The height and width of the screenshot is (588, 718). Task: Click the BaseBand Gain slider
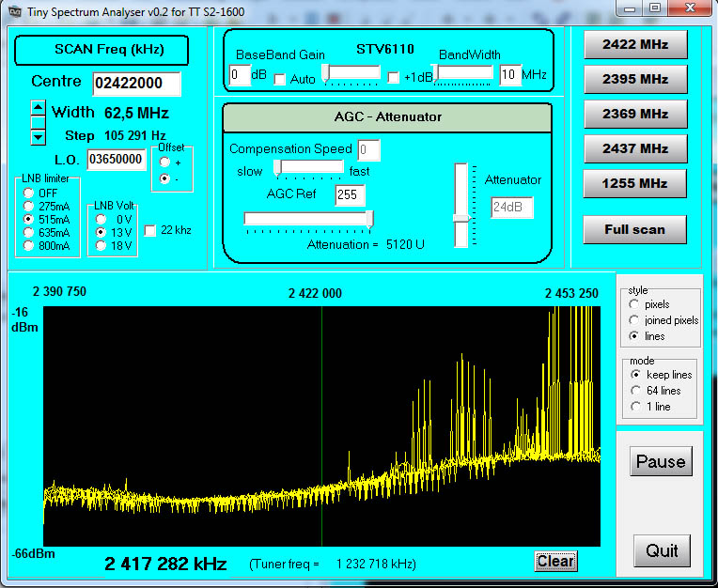(351, 73)
